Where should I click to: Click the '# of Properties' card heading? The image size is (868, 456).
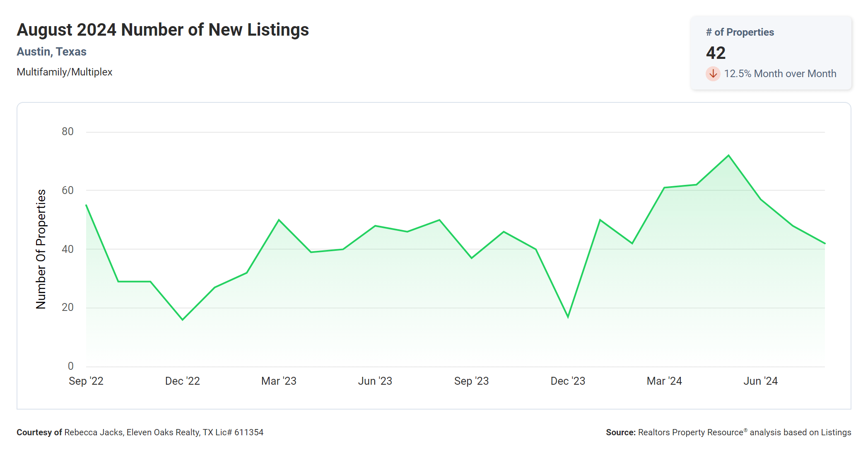pyautogui.click(x=740, y=32)
